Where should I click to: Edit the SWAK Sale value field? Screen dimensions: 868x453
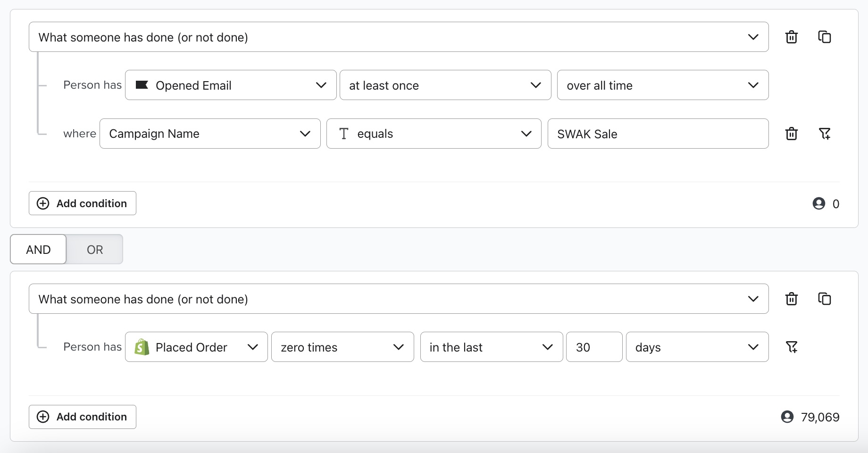point(658,134)
